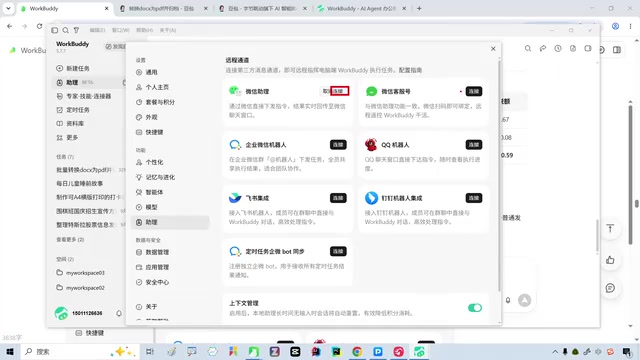Image resolution: width=640 pixels, height=360 pixels.
Task: Connect the 飞书集成 channel
Action: tap(338, 198)
